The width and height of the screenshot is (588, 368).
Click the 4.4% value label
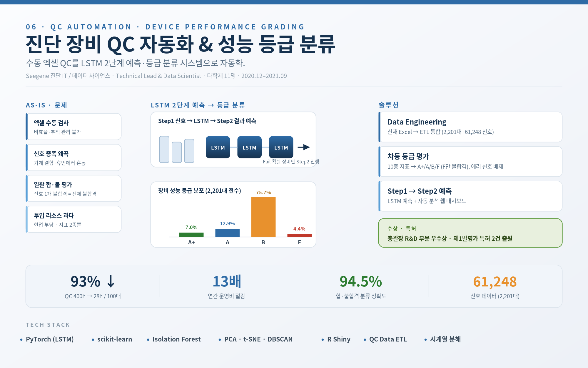[299, 229]
